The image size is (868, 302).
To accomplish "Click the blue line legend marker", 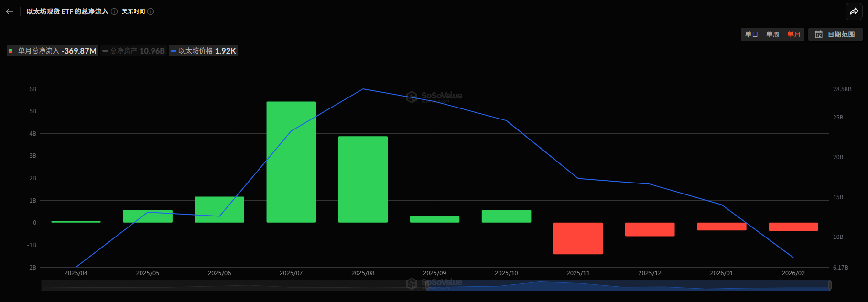I will coord(174,51).
